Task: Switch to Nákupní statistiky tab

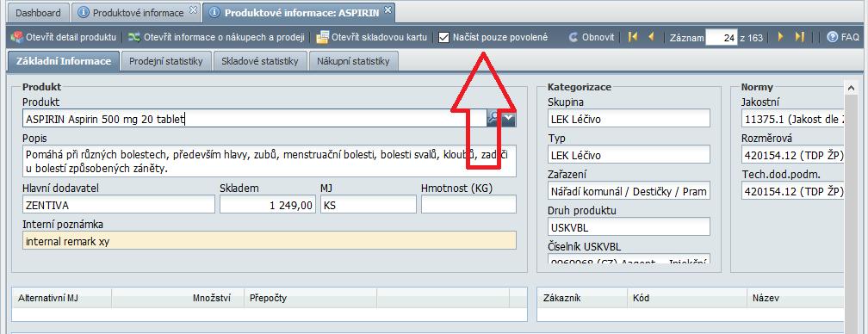Action: point(353,61)
